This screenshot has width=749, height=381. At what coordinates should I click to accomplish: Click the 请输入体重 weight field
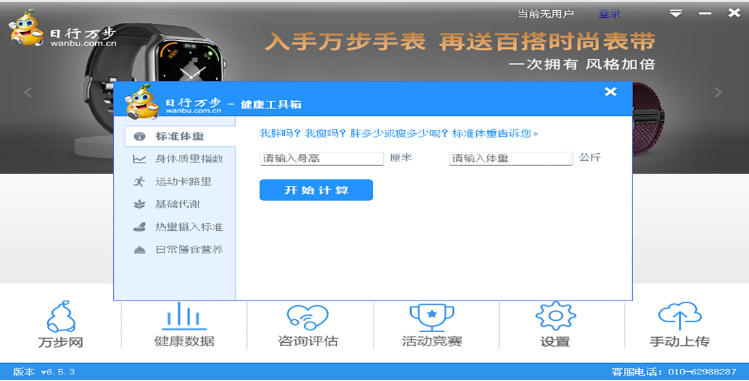[x=511, y=158]
